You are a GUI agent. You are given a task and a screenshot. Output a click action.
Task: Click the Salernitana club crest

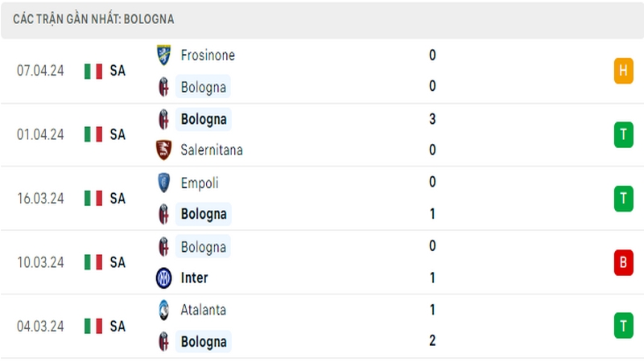(163, 150)
